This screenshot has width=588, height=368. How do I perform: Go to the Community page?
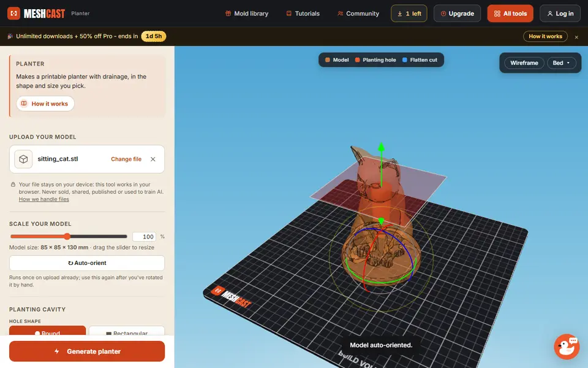(x=358, y=13)
